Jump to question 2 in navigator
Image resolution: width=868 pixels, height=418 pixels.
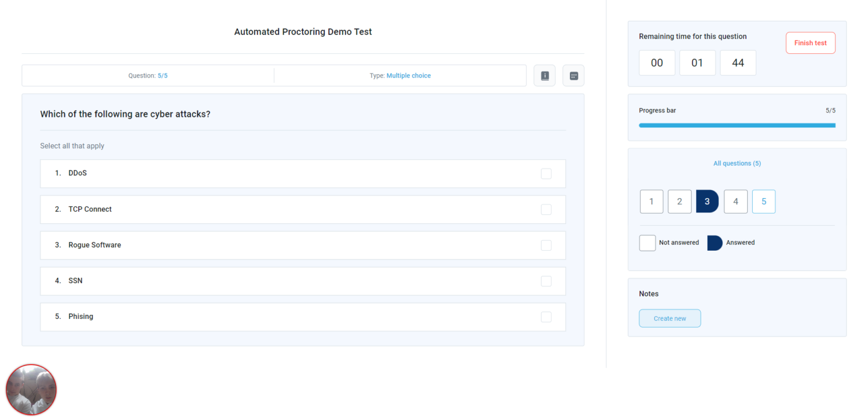click(x=679, y=201)
